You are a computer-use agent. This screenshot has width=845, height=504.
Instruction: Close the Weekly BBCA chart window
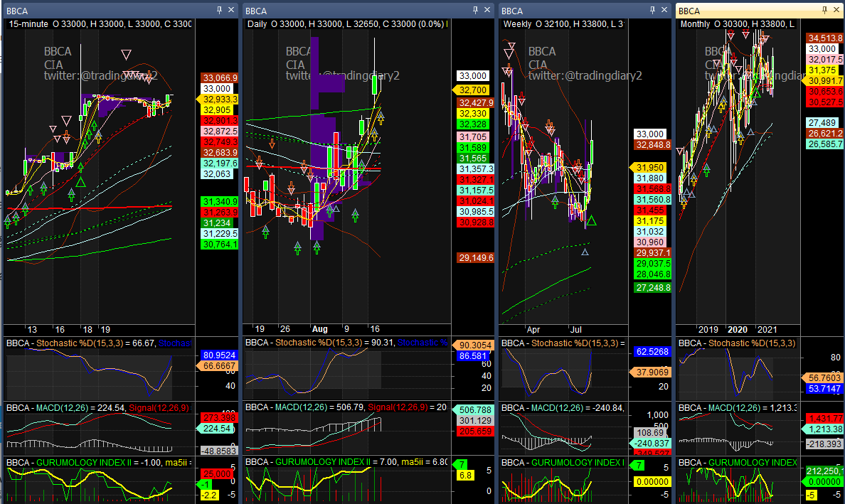664,10
